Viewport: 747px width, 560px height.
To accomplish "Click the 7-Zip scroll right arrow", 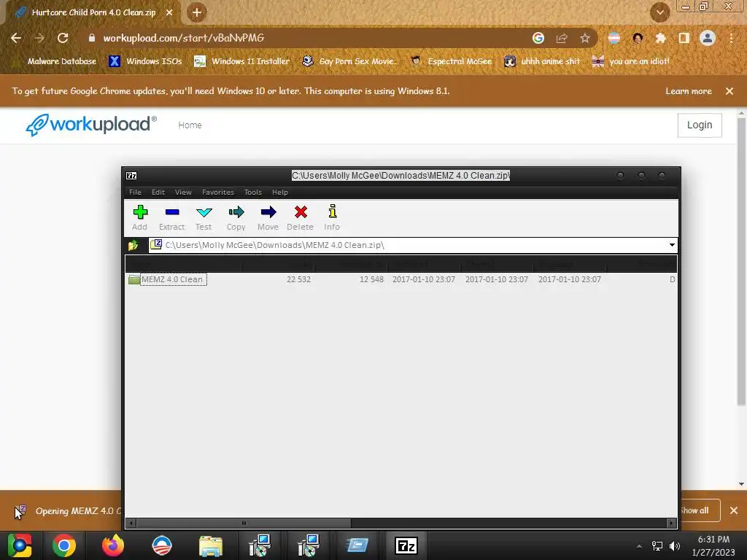I will (672, 523).
